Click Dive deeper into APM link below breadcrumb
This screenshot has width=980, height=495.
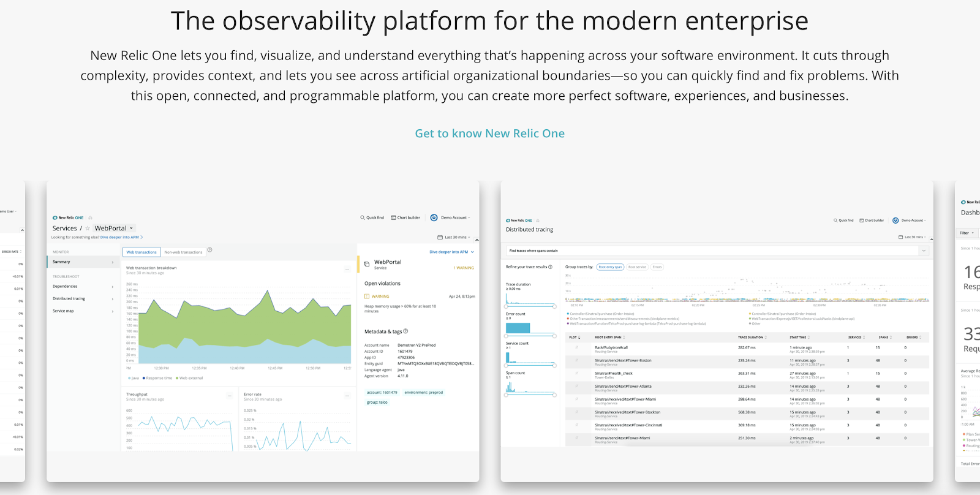(x=121, y=237)
